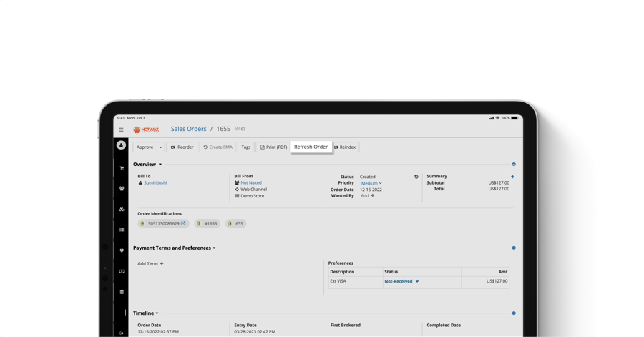This screenshot has width=644, height=337.
Task: Open the customers group sidebar icon
Action: tap(122, 189)
